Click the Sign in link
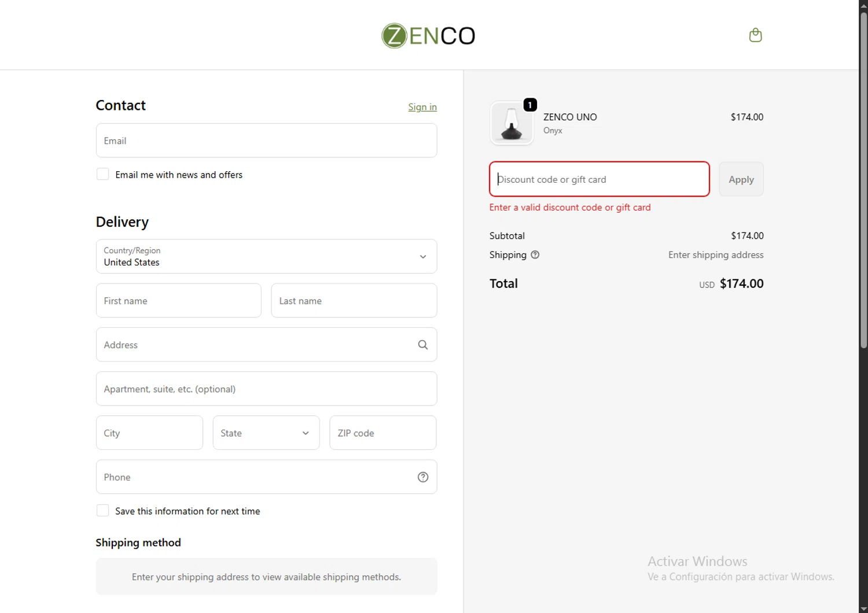The image size is (868, 613). pyautogui.click(x=422, y=107)
